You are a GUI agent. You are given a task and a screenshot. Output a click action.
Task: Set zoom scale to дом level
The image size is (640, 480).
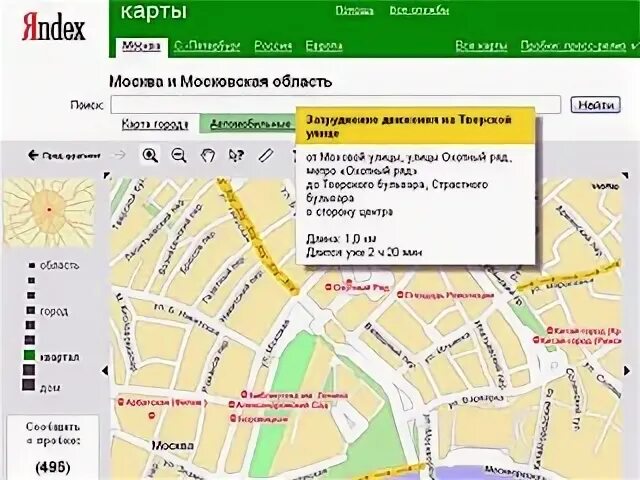[x=28, y=385]
